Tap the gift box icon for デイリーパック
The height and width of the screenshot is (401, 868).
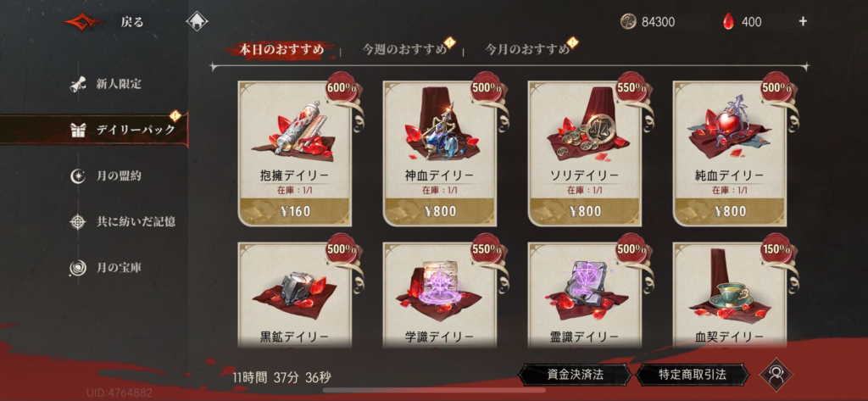click(x=77, y=130)
